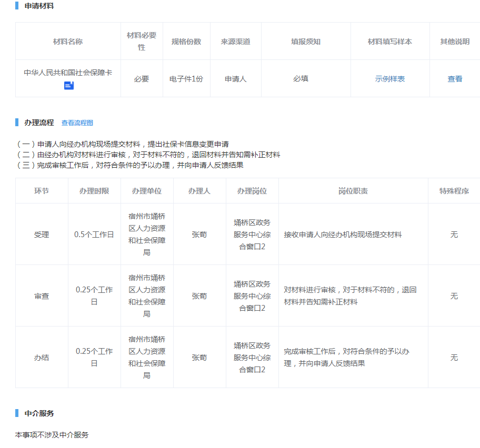The width and height of the screenshot is (480, 448).
Task: Open the 示例样表 sample form link
Action: click(390, 79)
